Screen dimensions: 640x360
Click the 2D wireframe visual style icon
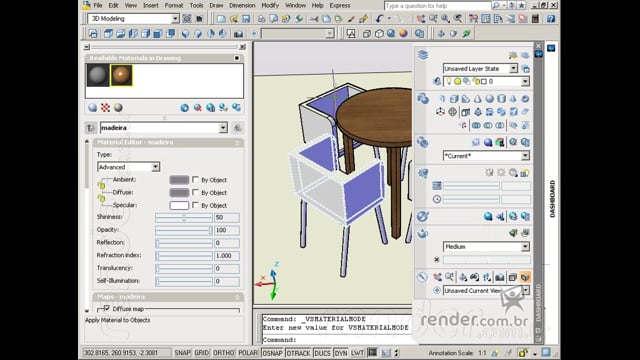tap(366, 33)
